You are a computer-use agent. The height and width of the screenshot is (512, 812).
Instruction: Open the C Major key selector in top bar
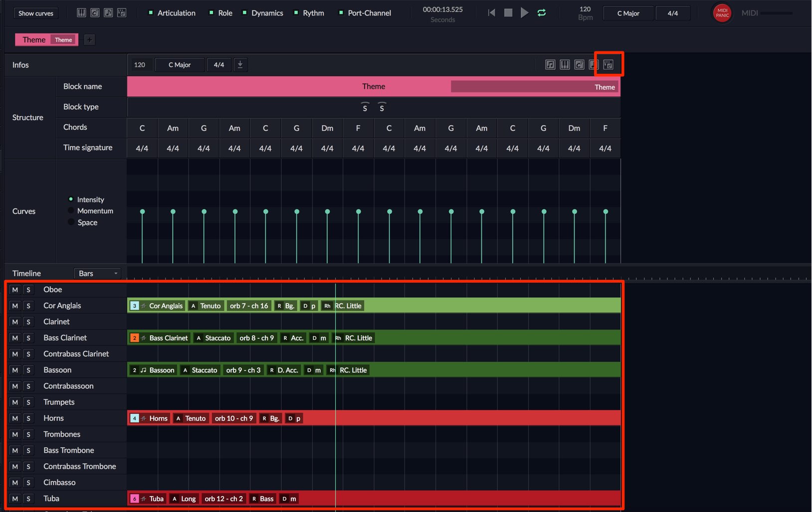(x=628, y=13)
